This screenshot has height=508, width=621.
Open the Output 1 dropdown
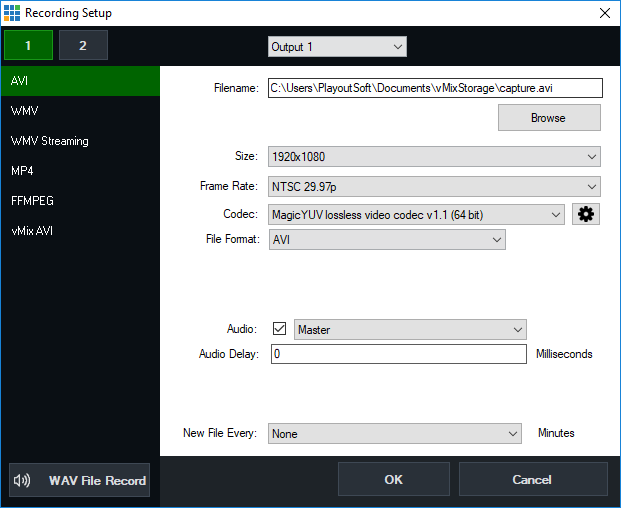coord(337,47)
